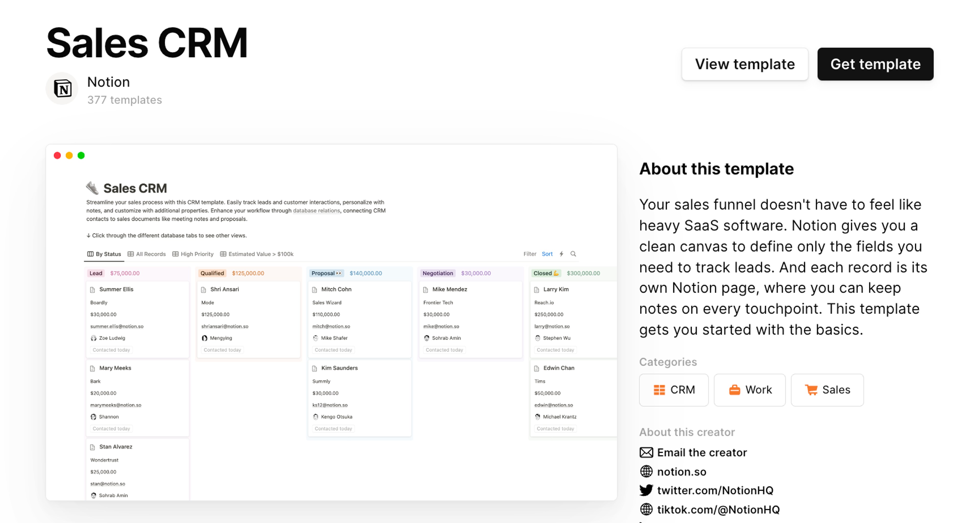This screenshot has height=523, width=980.
Task: Click the page icon beside Mike Mendez
Action: (426, 290)
